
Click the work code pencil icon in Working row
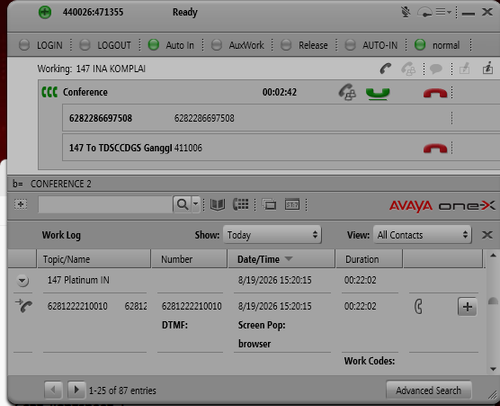point(464,69)
